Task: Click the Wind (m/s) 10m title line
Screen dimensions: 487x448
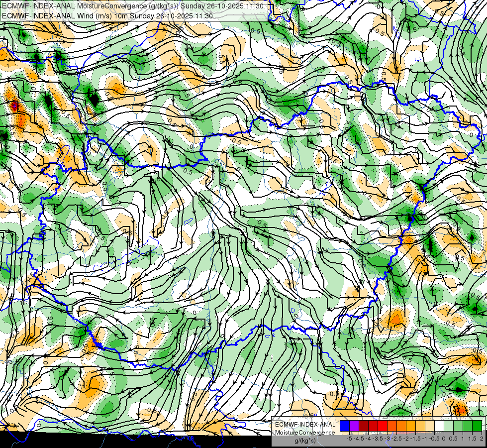Action: click(x=107, y=15)
